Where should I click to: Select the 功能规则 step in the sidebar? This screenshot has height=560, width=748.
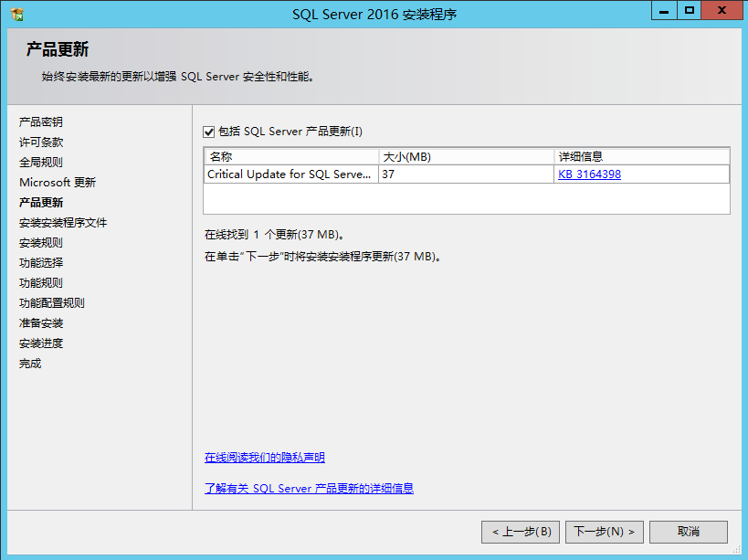(41, 283)
